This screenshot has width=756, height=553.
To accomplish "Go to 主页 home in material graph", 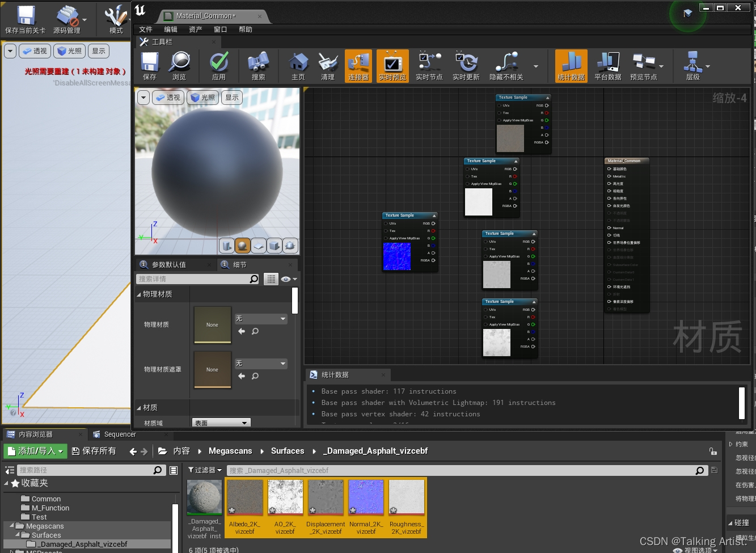I will coord(298,66).
